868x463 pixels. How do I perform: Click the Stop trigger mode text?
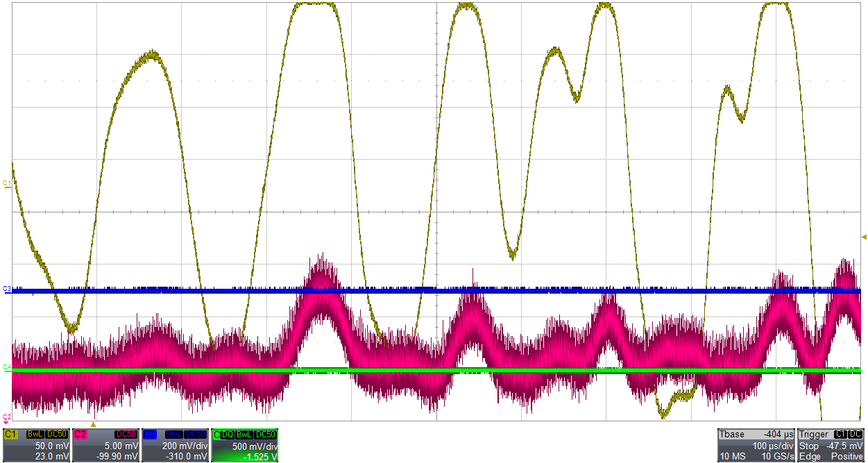(809, 446)
